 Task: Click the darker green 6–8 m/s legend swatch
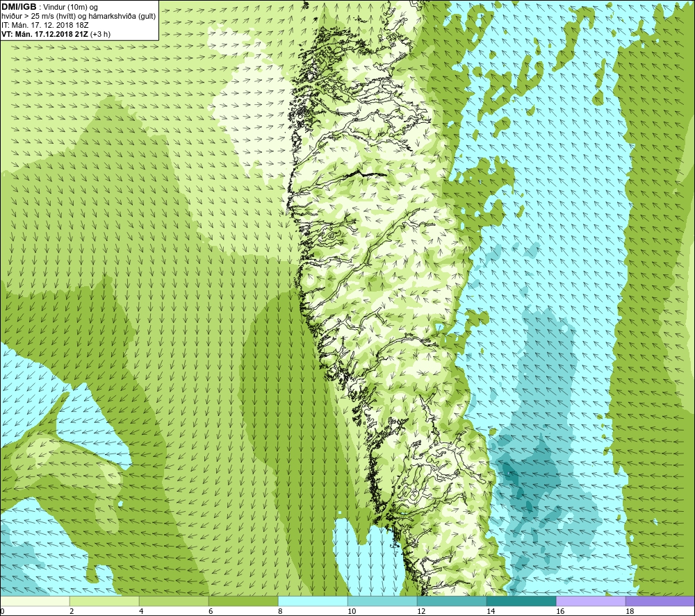pos(243,601)
